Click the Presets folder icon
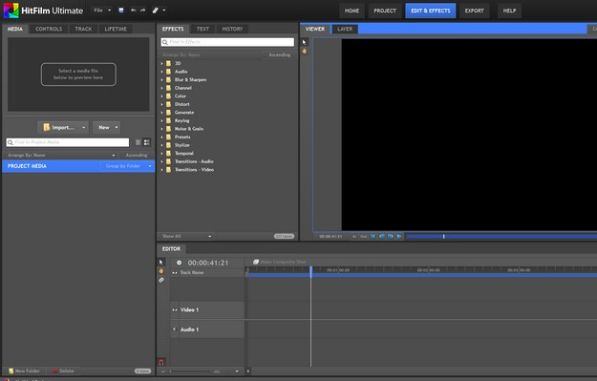This screenshot has width=597, height=381. [168, 137]
